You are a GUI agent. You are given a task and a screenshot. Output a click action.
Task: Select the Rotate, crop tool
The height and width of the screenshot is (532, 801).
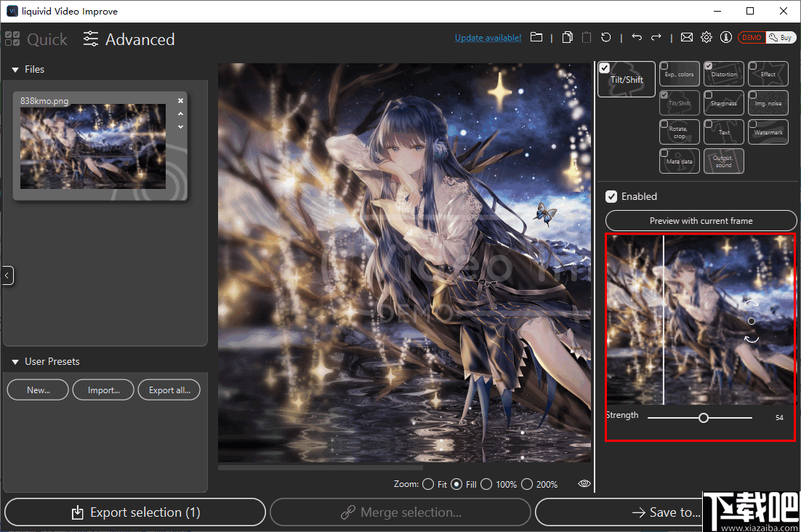click(679, 132)
